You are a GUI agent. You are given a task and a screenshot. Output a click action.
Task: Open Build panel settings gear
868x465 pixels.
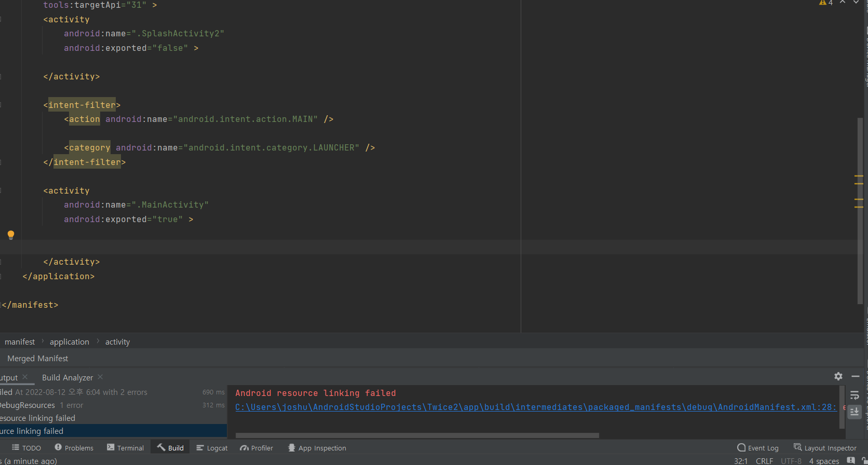tap(838, 376)
